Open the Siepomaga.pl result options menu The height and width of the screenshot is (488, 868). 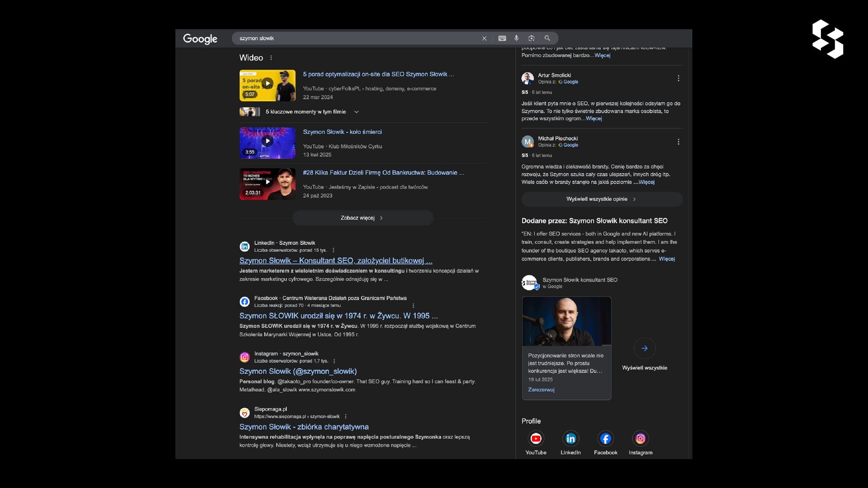point(345,417)
